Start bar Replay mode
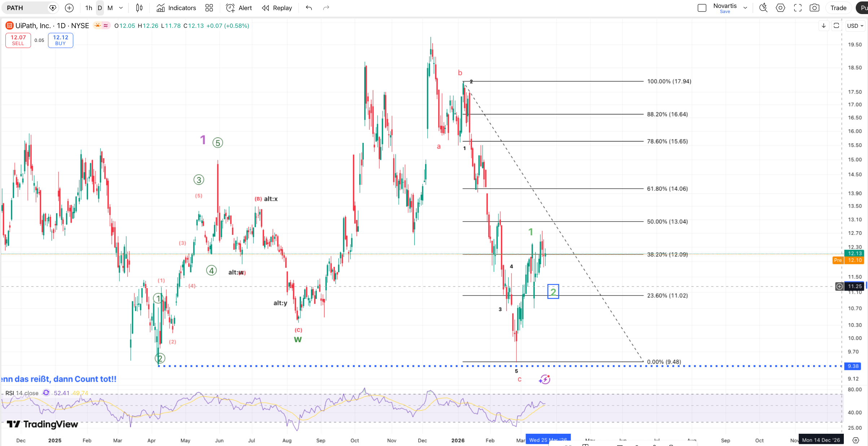 pyautogui.click(x=277, y=8)
